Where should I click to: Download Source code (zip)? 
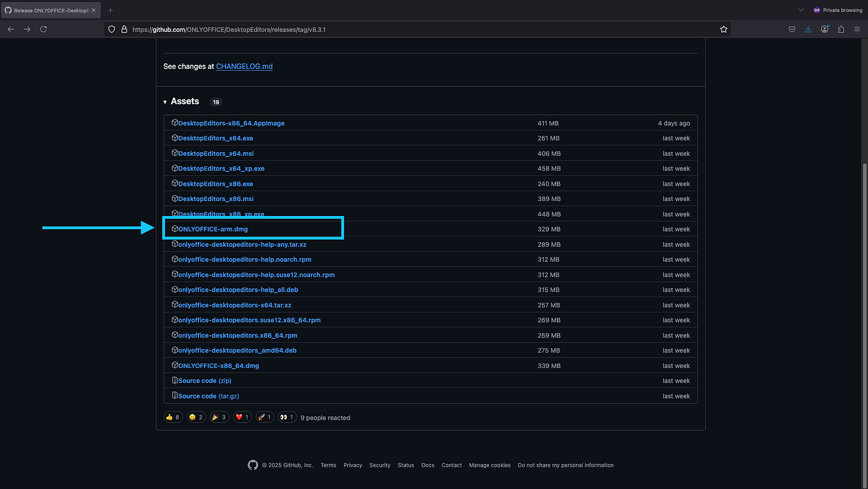[205, 381]
